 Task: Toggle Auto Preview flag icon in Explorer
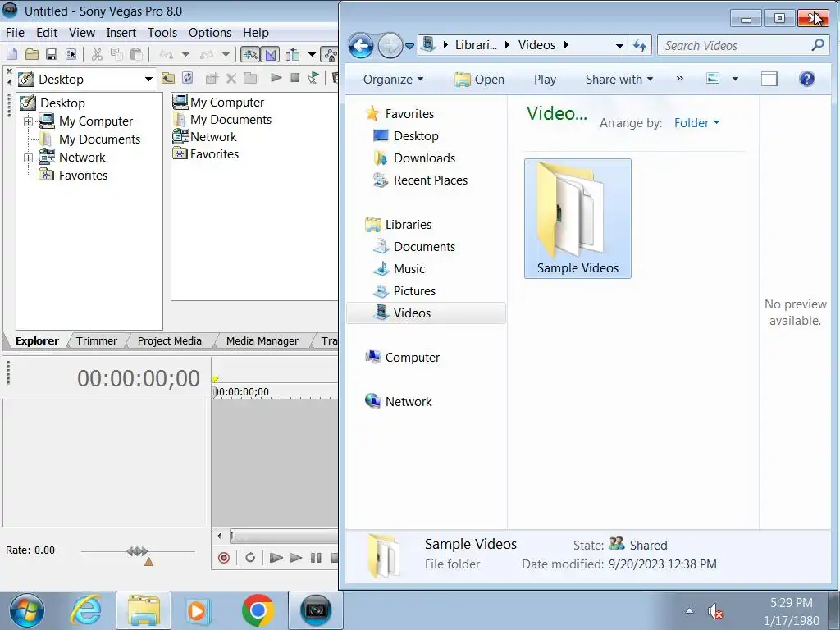pyautogui.click(x=313, y=78)
